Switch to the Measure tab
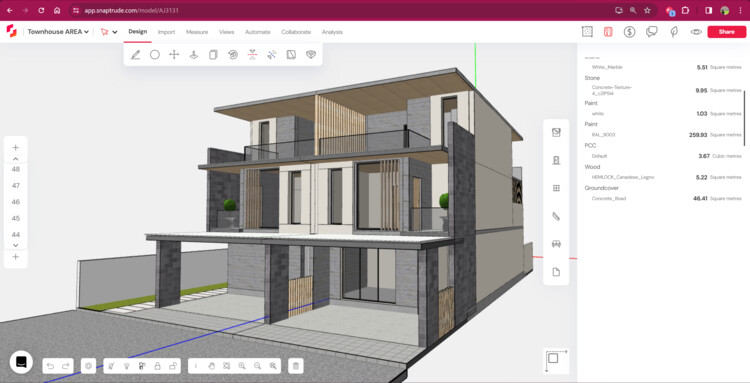The image size is (750, 383). coord(197,32)
